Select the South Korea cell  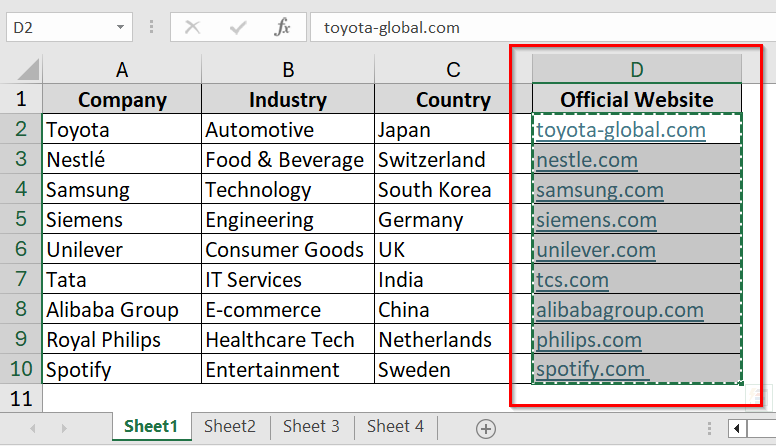453,189
